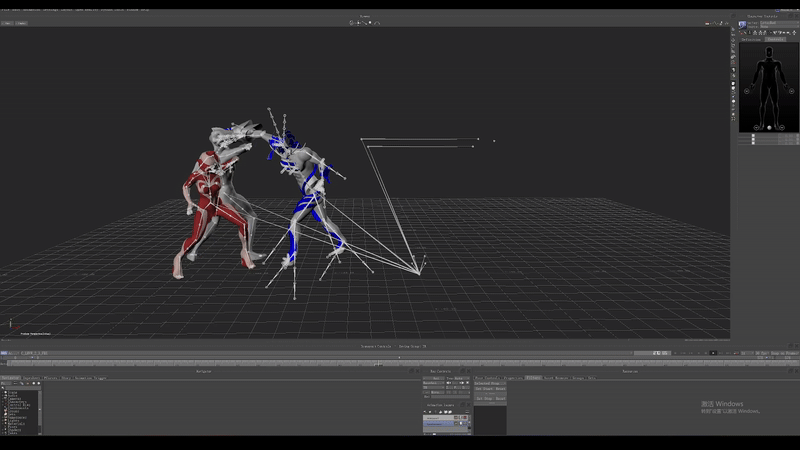Open the File menu
This screenshot has width=800, height=450.
pyautogui.click(x=5, y=10)
